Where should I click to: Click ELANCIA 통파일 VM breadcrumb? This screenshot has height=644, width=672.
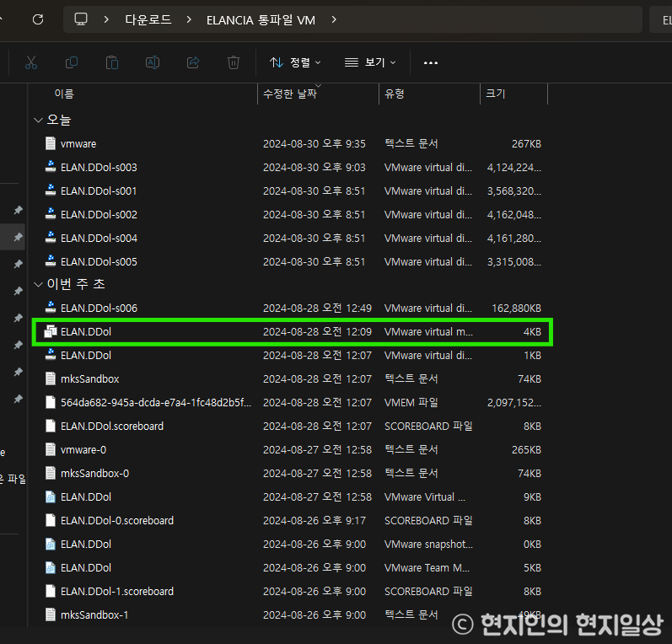[261, 19]
